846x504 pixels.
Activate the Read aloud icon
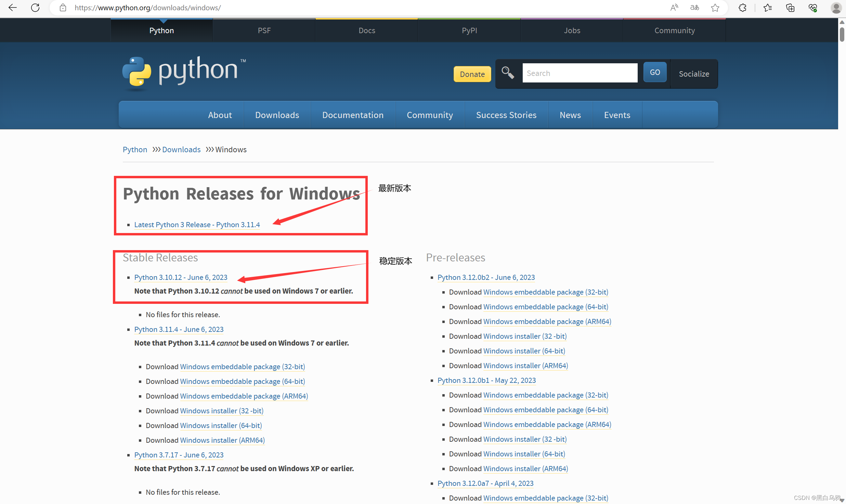(674, 8)
